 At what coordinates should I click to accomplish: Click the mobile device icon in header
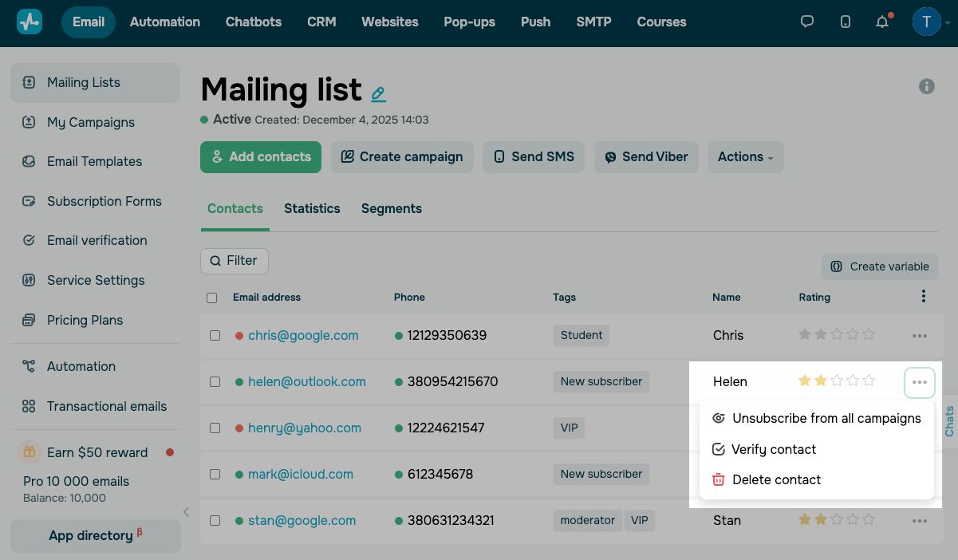click(846, 22)
